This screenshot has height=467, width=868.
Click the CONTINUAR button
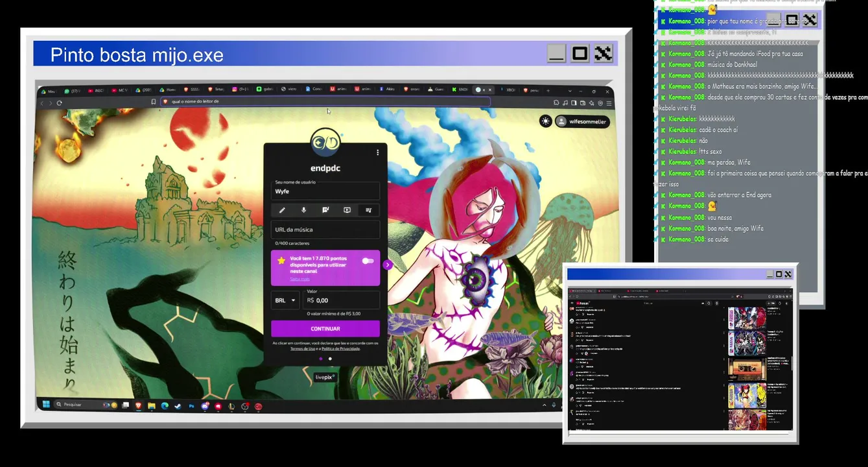(x=325, y=328)
